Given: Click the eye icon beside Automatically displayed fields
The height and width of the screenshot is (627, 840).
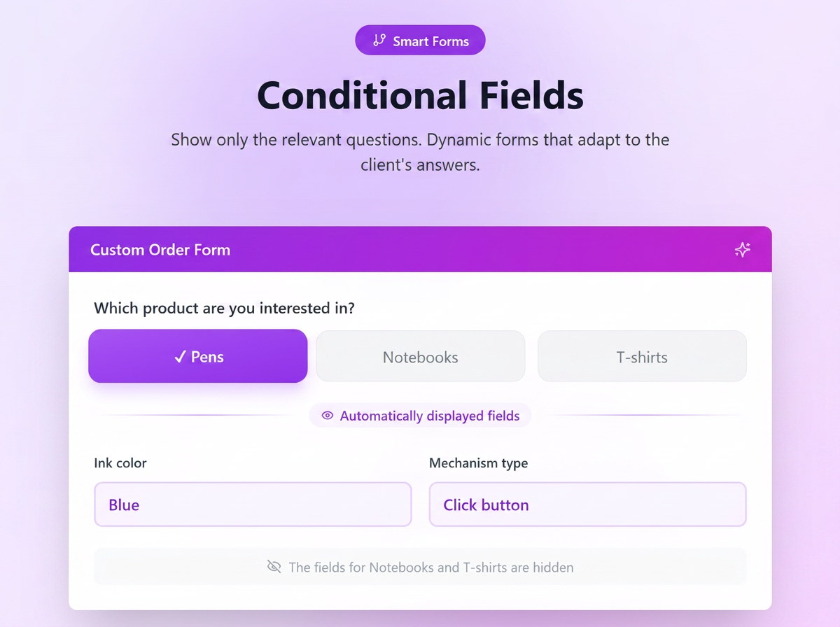Looking at the screenshot, I should coord(327,416).
